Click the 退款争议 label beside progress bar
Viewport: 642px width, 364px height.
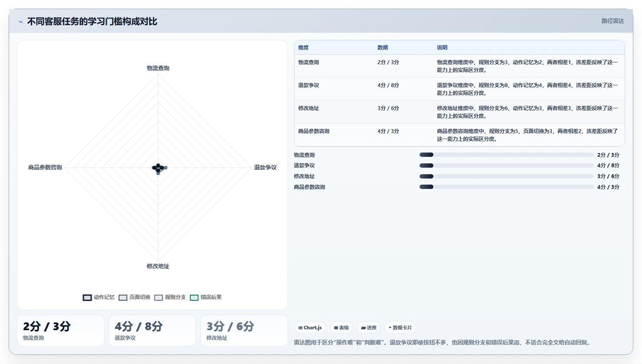click(304, 166)
